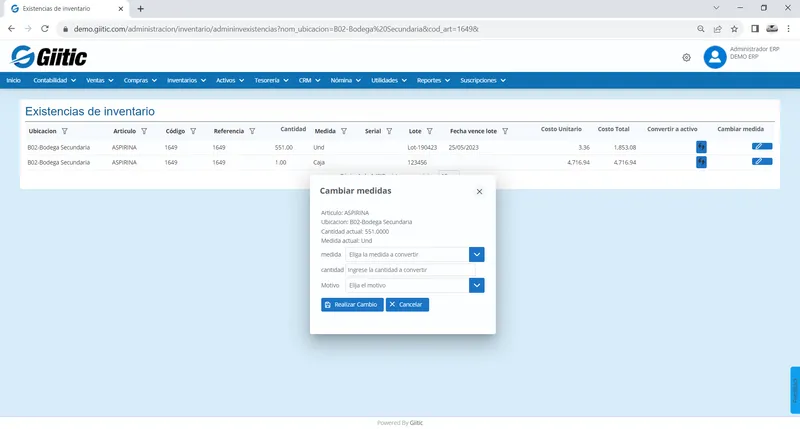Open new browser tab
The height and width of the screenshot is (429, 800).
(140, 9)
